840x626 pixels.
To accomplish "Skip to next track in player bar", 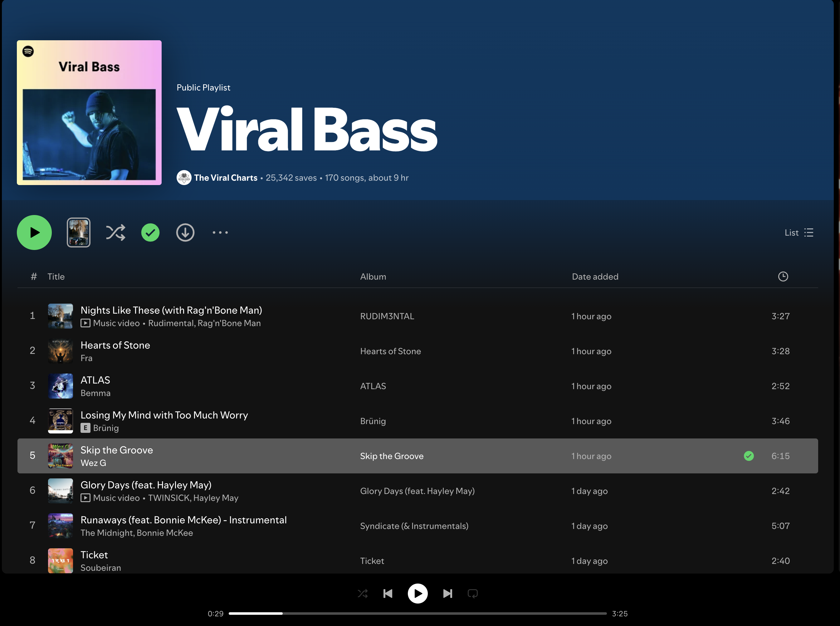I will click(x=447, y=594).
